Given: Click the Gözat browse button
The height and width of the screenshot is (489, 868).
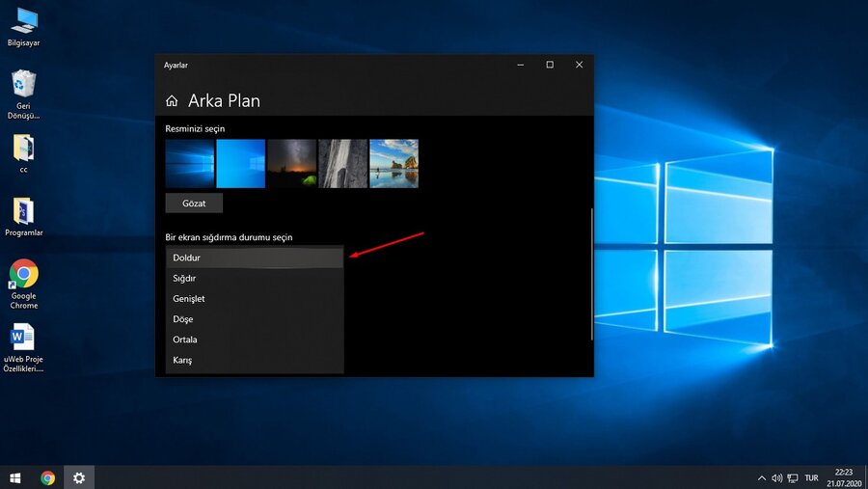Looking at the screenshot, I should [x=194, y=204].
